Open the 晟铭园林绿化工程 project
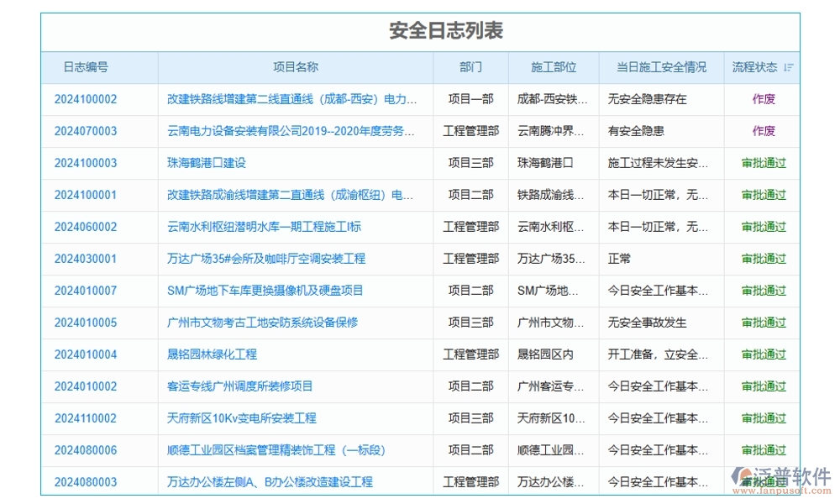The height and width of the screenshot is (504, 840). (x=212, y=354)
